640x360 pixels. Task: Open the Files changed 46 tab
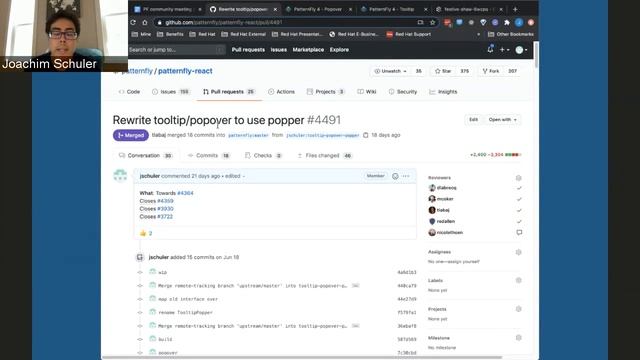(324, 156)
